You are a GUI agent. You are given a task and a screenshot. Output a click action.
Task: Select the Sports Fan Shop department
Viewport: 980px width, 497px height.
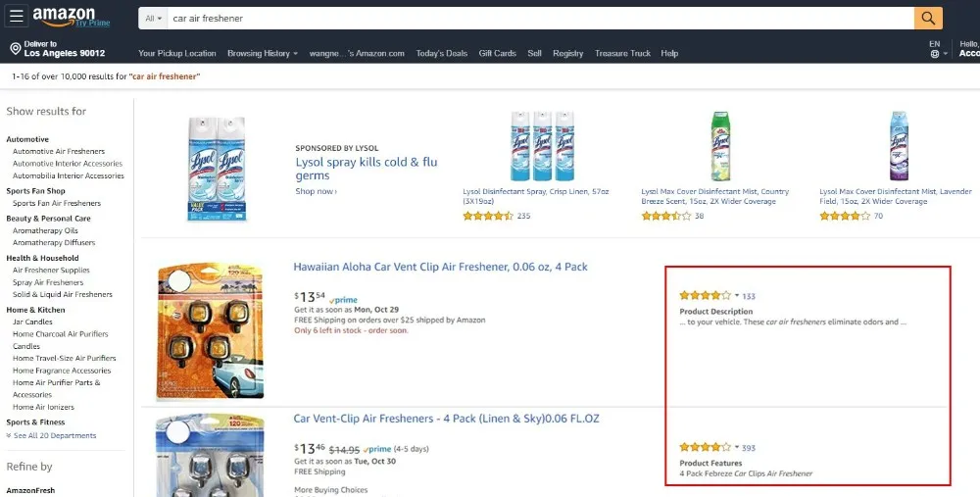pyautogui.click(x=35, y=191)
